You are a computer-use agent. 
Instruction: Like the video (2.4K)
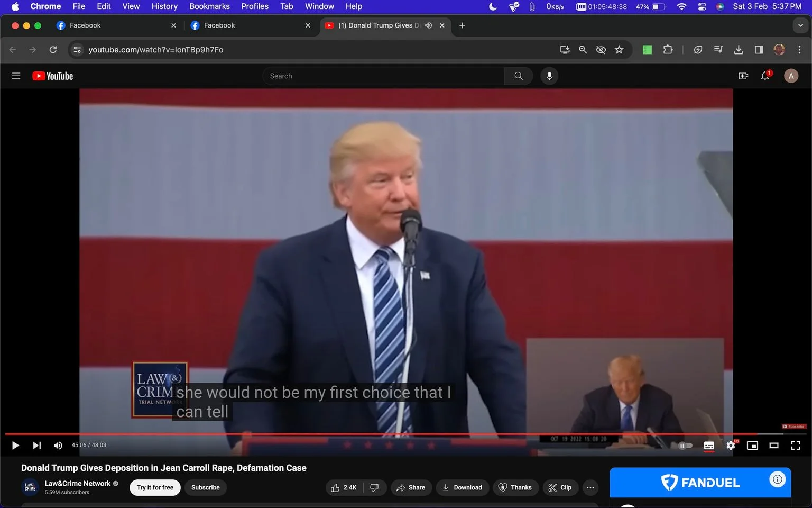click(x=344, y=487)
